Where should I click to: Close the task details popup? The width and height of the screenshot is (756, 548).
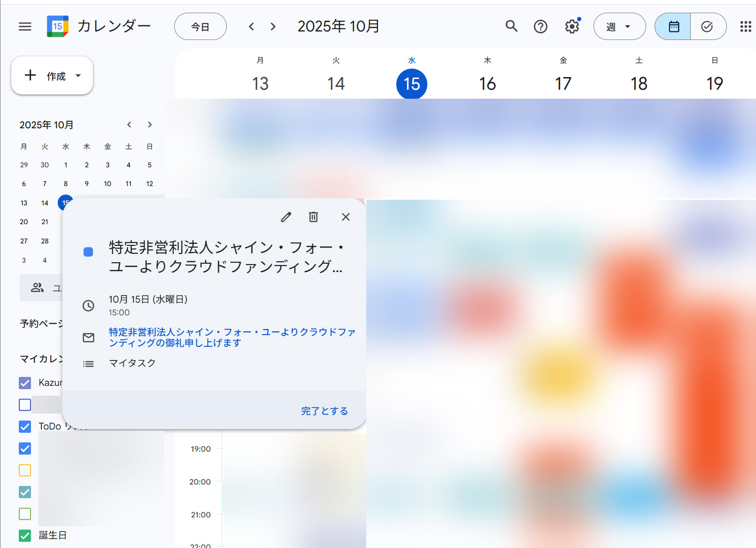point(346,217)
